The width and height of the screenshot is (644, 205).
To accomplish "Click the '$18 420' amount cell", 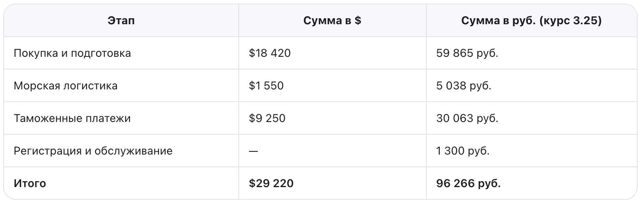I will [270, 53].
